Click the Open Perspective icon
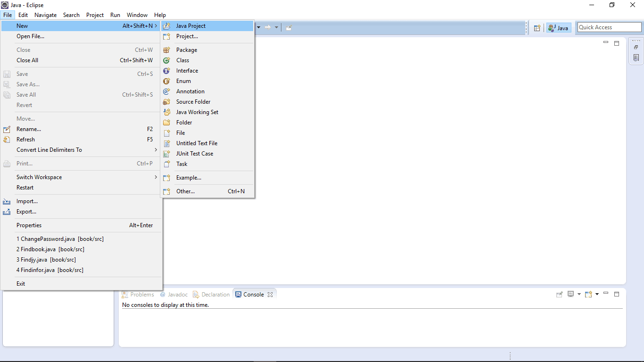644x362 pixels. point(537,28)
